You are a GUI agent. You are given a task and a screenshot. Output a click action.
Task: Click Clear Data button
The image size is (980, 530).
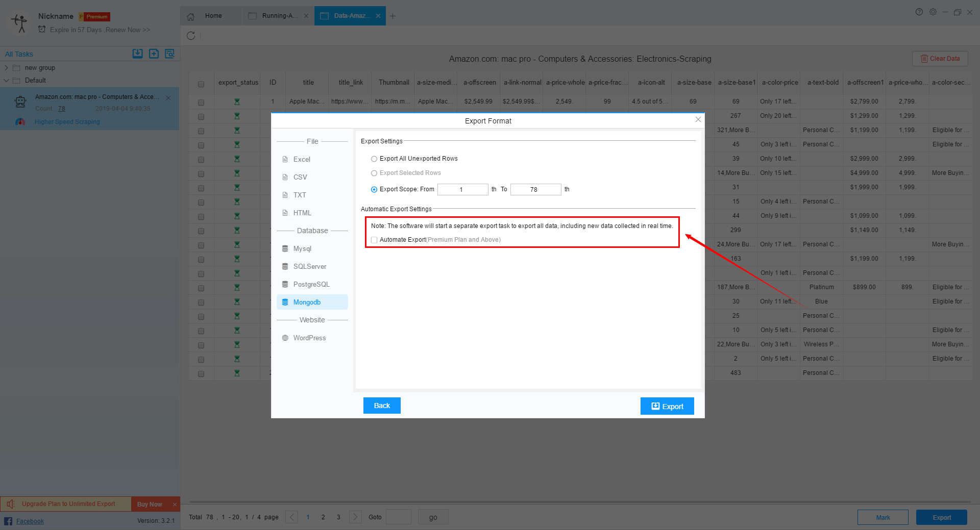[x=940, y=59]
